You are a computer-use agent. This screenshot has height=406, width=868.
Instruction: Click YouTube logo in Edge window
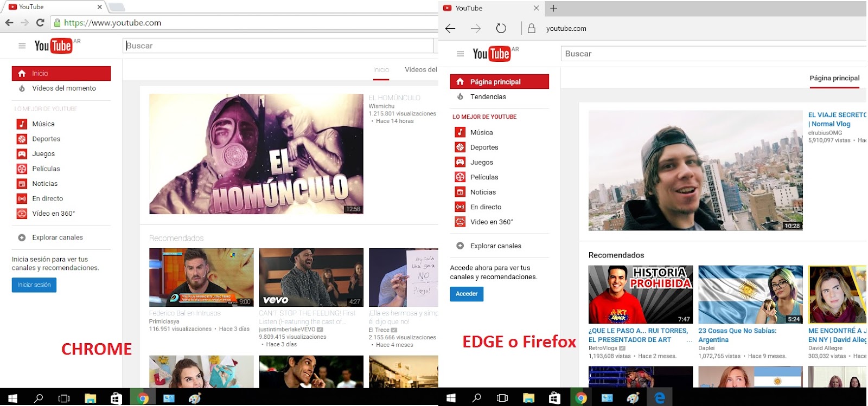pyautogui.click(x=492, y=54)
